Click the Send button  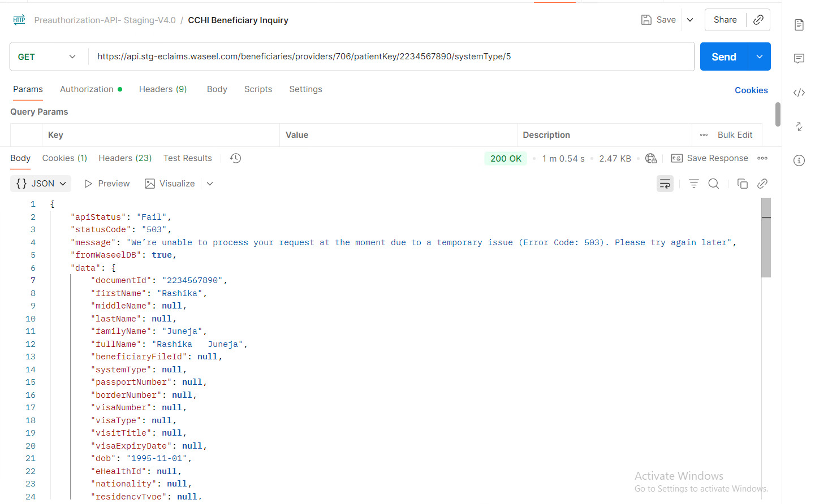point(723,57)
